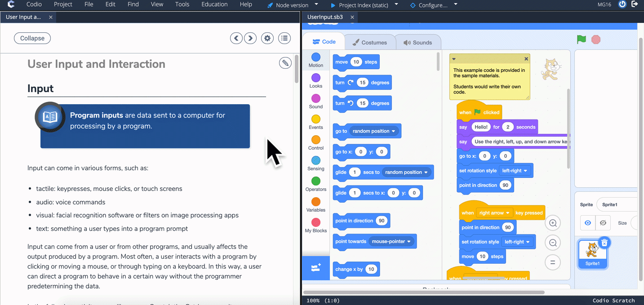Open guide settings gear icon
The height and width of the screenshot is (305, 644).
tap(267, 38)
